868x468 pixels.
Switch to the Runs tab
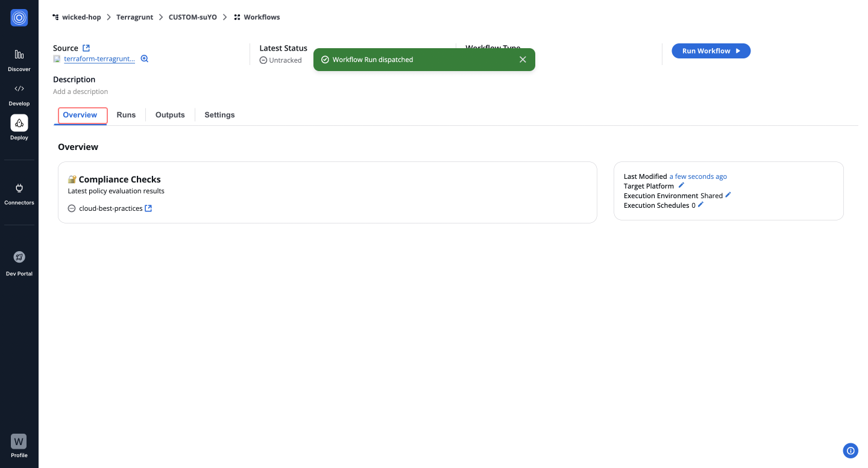coord(126,115)
